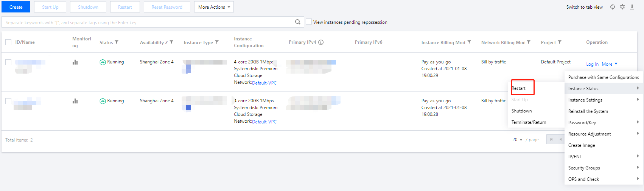Click the Status column filter icon

tap(117, 42)
